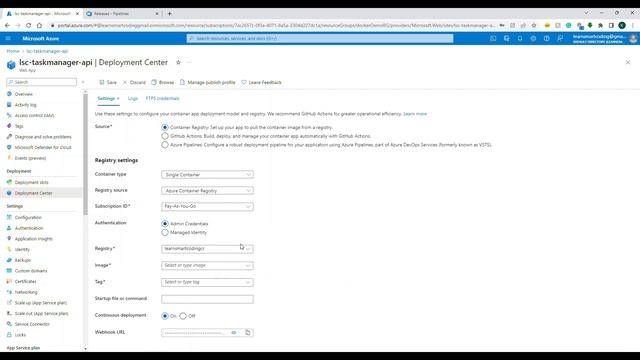Viewport: 640px width, 360px height.
Task: Open the top-bar feedback icon
Action: click(x=560, y=38)
